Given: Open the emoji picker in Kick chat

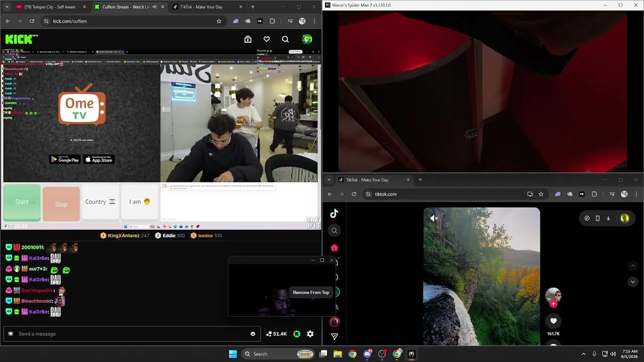Looking at the screenshot, I should (253, 334).
